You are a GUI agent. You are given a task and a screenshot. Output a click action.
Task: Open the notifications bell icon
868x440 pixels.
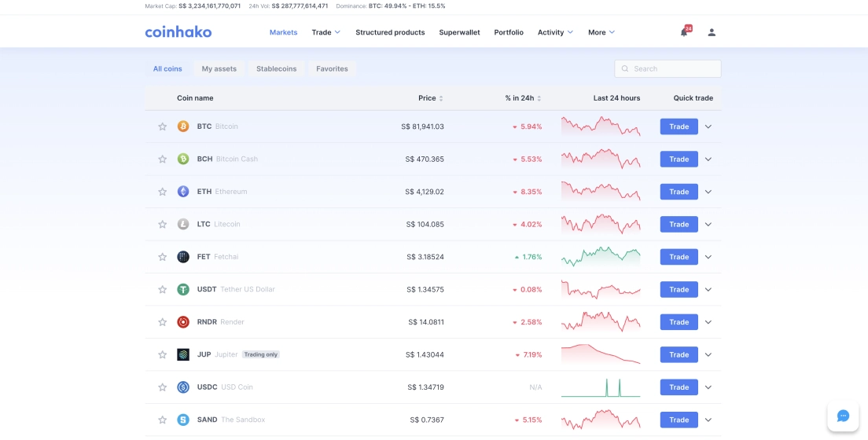[x=684, y=33]
